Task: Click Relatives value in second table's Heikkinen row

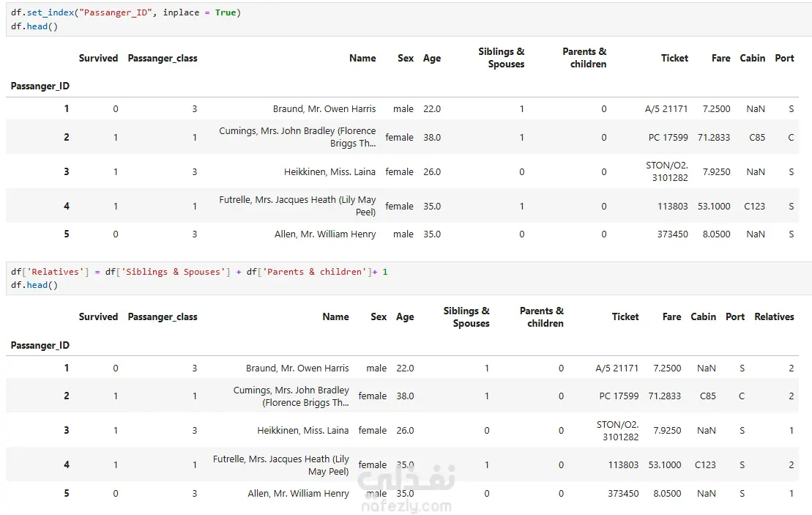Action: click(x=791, y=431)
